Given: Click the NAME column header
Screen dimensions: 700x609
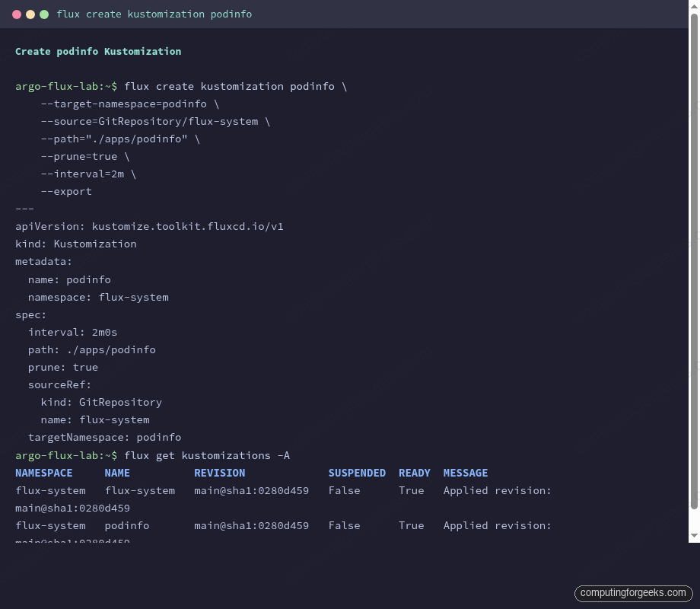Looking at the screenshot, I should pos(117,473).
